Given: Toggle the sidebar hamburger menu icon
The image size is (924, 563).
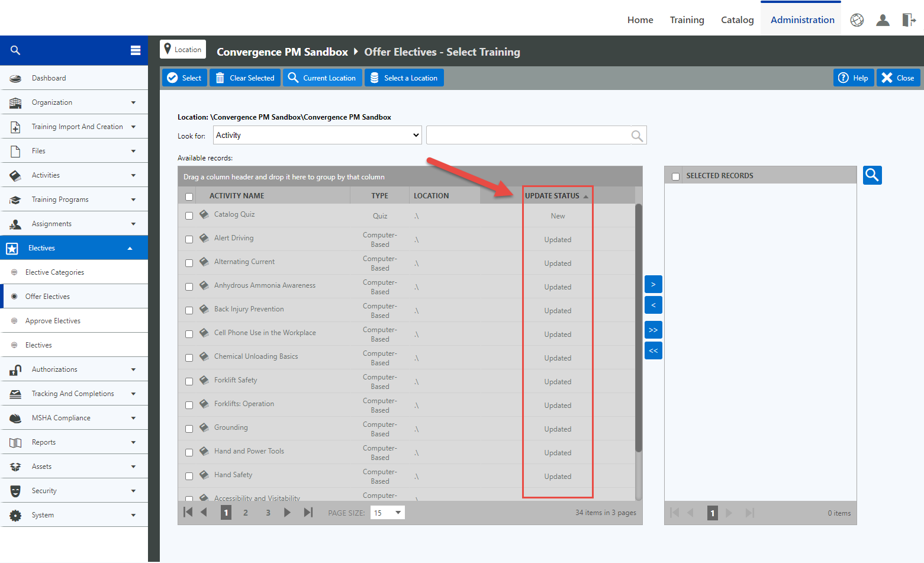Looking at the screenshot, I should point(136,50).
